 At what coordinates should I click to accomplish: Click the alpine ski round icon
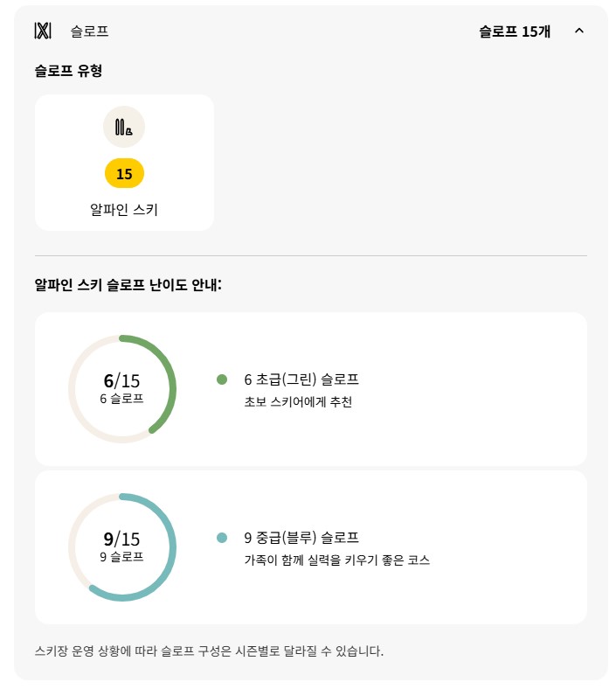click(124, 127)
